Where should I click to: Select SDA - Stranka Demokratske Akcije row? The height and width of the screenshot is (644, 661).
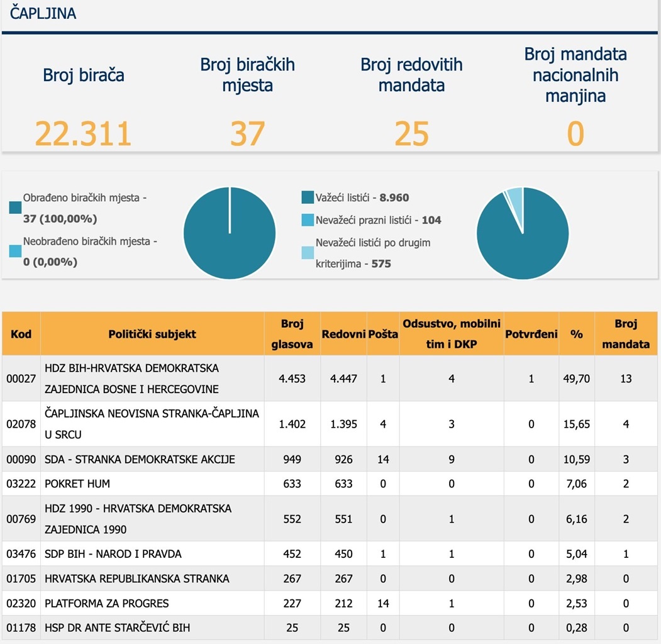pos(140,459)
